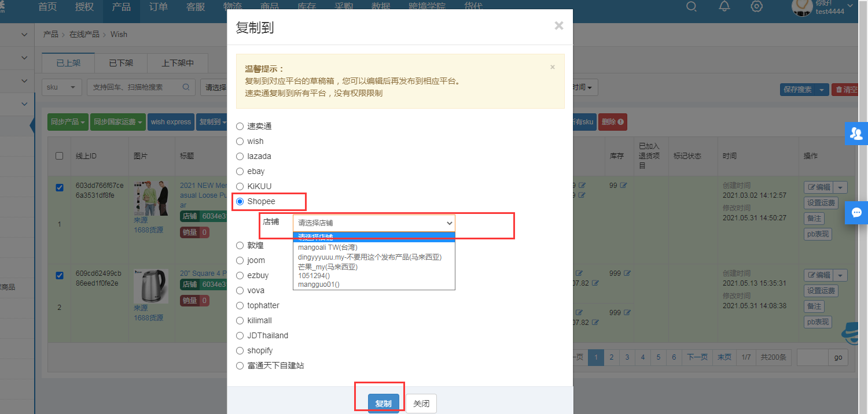The width and height of the screenshot is (868, 414).
Task: Select the kilimall radio option
Action: (x=240, y=320)
